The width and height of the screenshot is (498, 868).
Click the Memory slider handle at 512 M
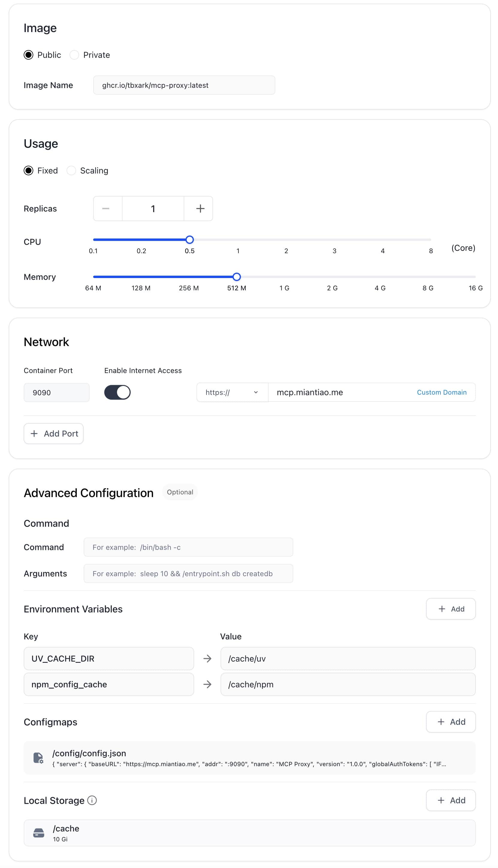[237, 277]
